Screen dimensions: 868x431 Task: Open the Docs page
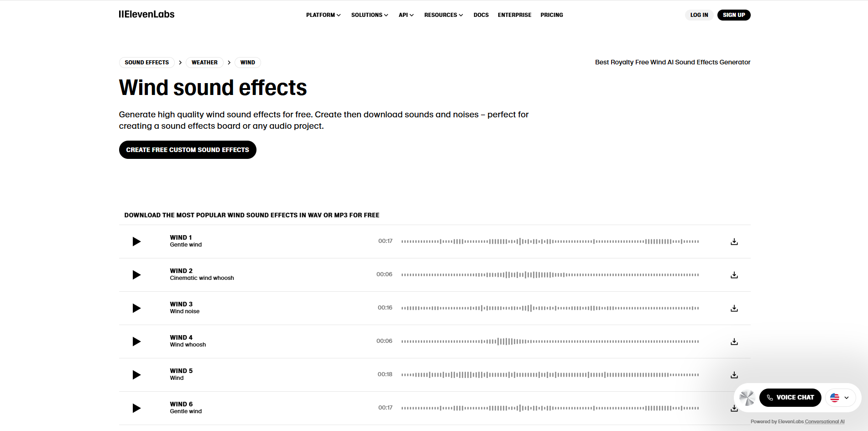pyautogui.click(x=481, y=15)
